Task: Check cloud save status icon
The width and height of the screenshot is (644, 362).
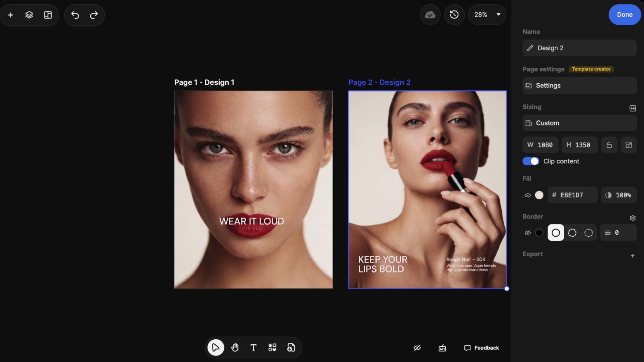Action: 430,15
